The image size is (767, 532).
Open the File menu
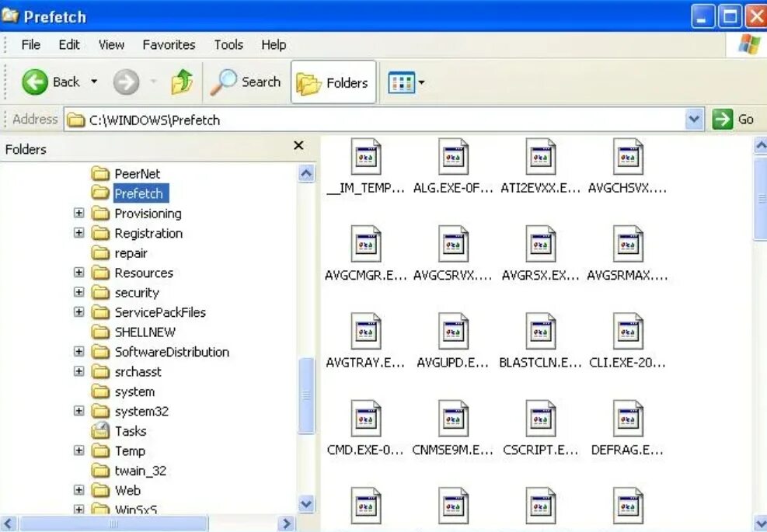click(x=31, y=44)
